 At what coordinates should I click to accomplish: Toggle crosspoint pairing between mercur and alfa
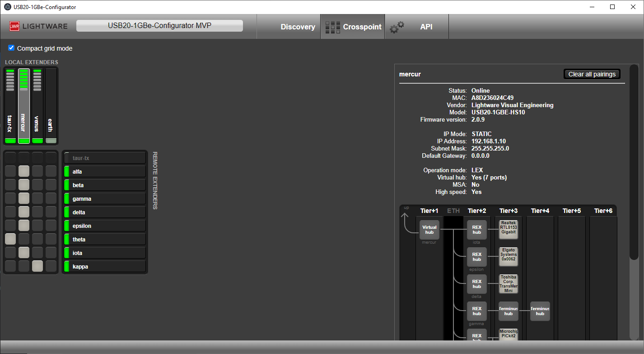click(24, 171)
